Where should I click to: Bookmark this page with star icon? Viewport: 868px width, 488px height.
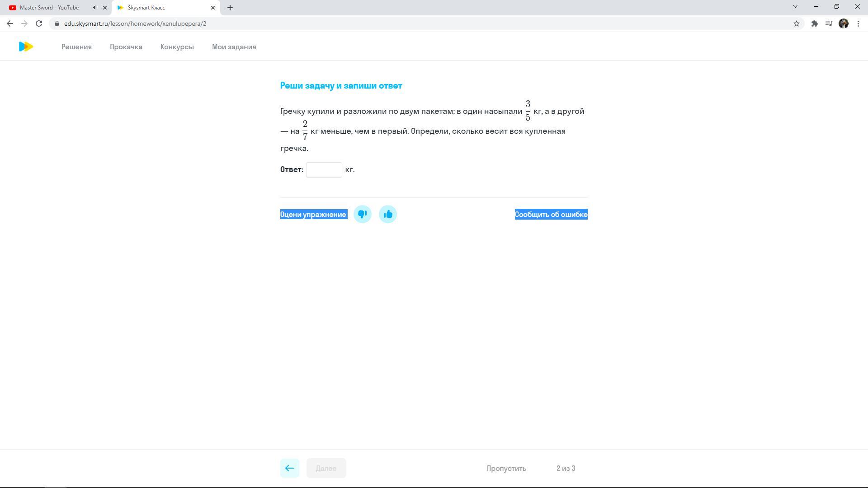796,23
